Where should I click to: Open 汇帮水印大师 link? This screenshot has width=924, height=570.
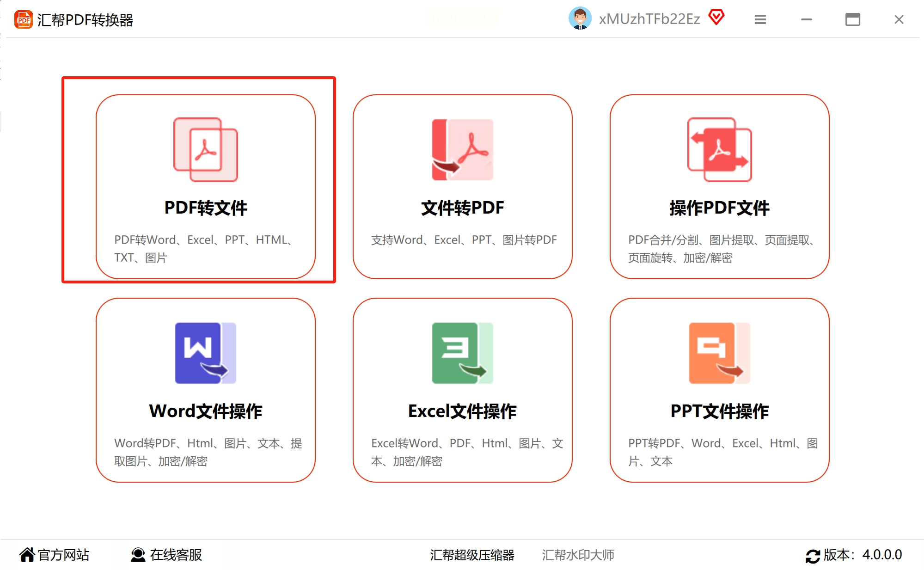[x=578, y=554]
